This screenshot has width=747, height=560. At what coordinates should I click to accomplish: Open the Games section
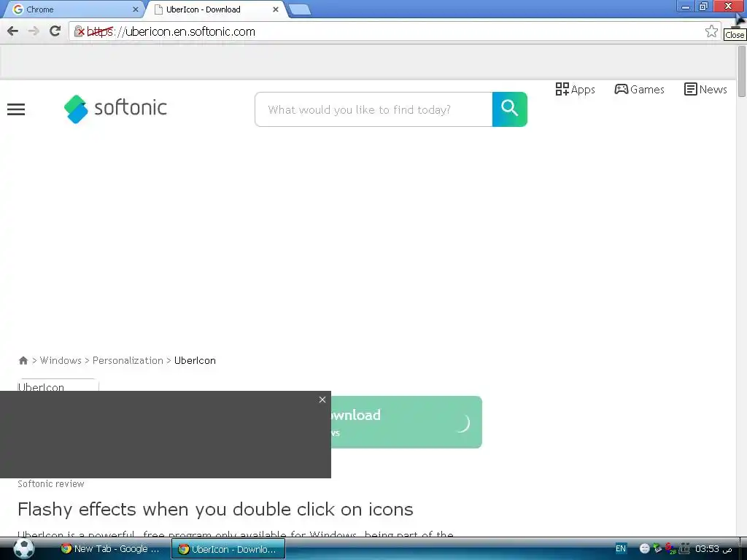639,90
